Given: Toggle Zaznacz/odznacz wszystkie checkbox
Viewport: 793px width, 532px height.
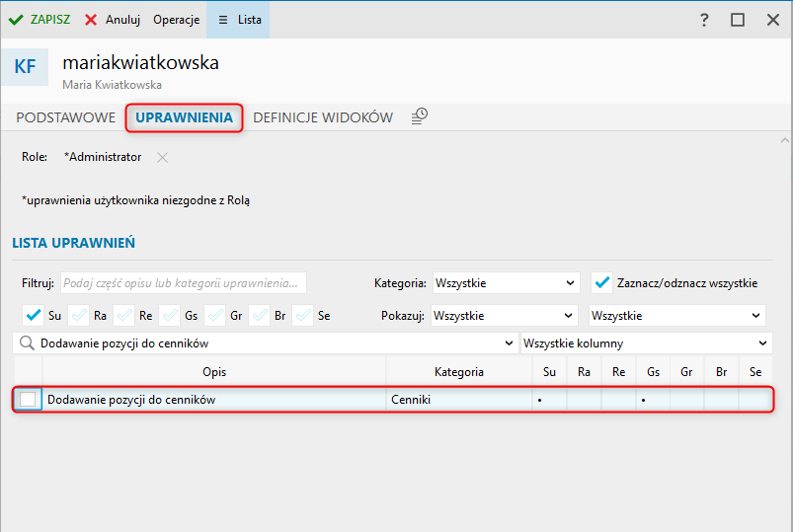Looking at the screenshot, I should 601,283.
